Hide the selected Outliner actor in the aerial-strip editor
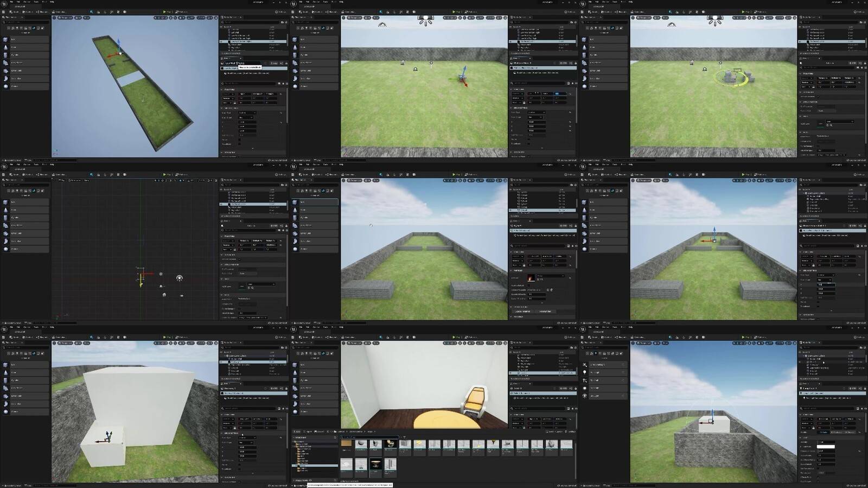The height and width of the screenshot is (488, 868). (221, 41)
